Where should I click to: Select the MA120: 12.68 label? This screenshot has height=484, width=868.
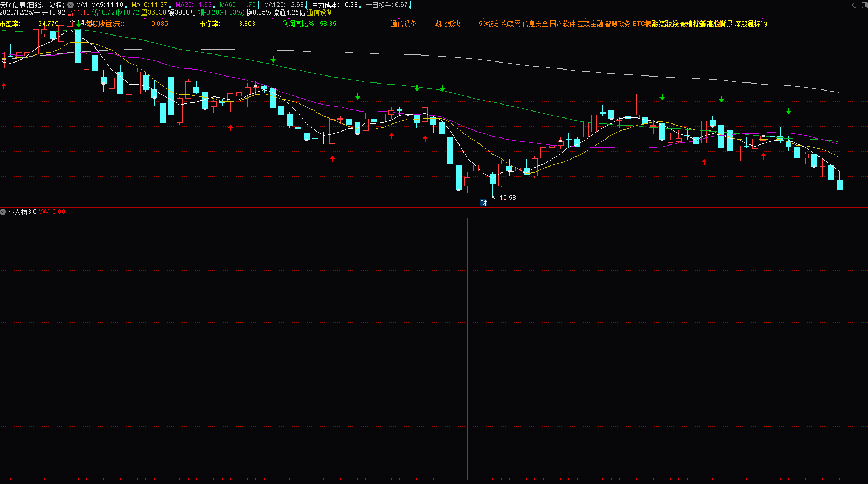click(x=284, y=5)
